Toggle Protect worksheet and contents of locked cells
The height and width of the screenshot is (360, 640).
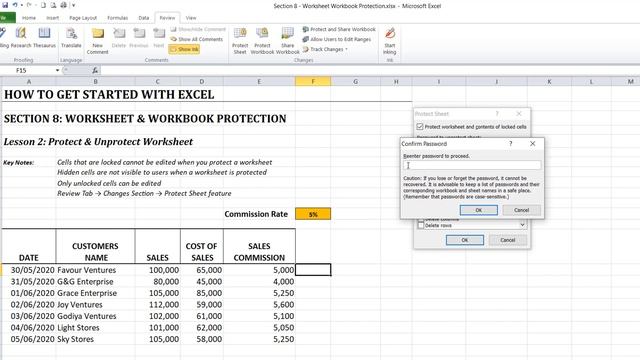pyautogui.click(x=420, y=127)
